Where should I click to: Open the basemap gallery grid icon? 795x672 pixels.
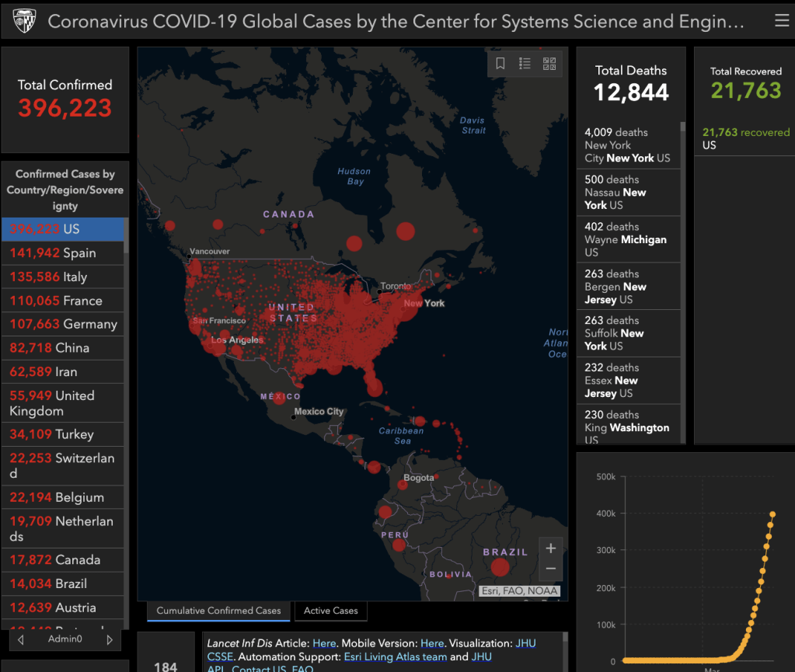(549, 64)
